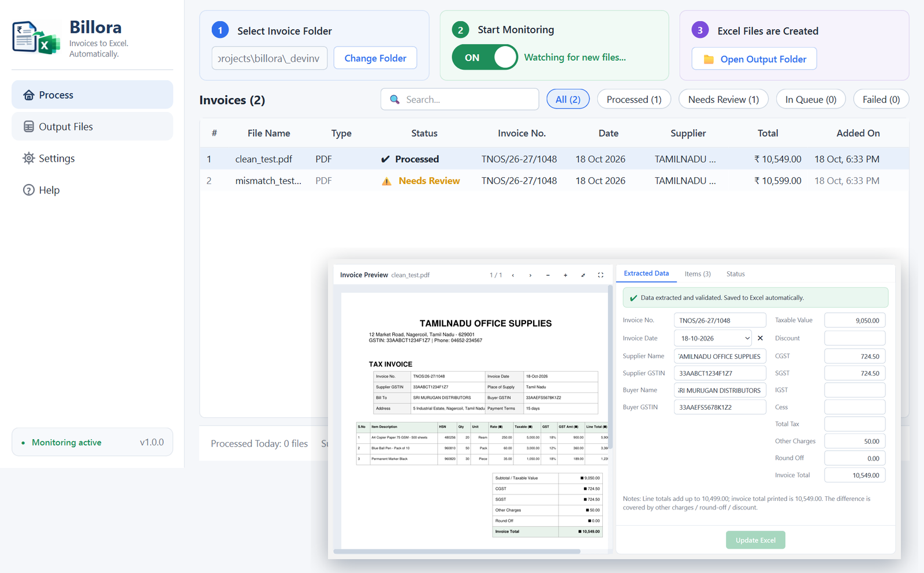Viewport: 924px width, 573px height.
Task: Click checkmark icon on clean_test.pdf row
Action: pyautogui.click(x=385, y=159)
